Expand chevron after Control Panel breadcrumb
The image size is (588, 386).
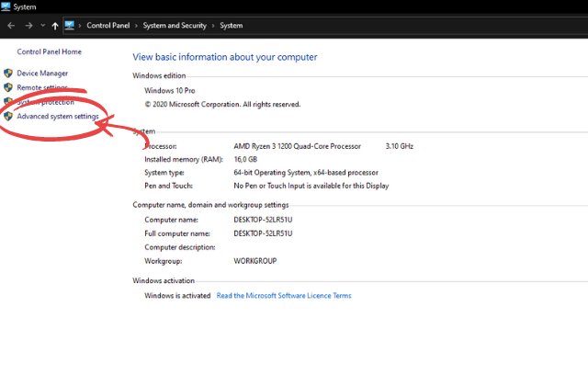136,26
